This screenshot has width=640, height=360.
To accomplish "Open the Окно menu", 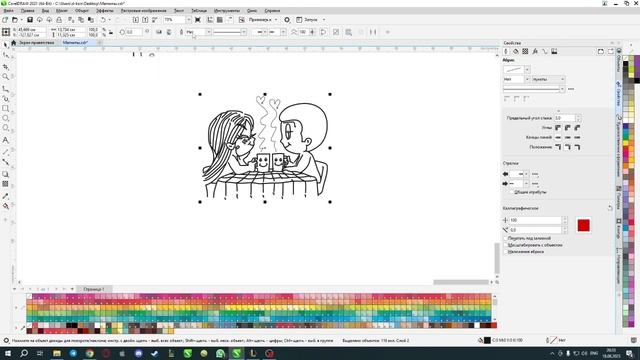I will coord(252,11).
